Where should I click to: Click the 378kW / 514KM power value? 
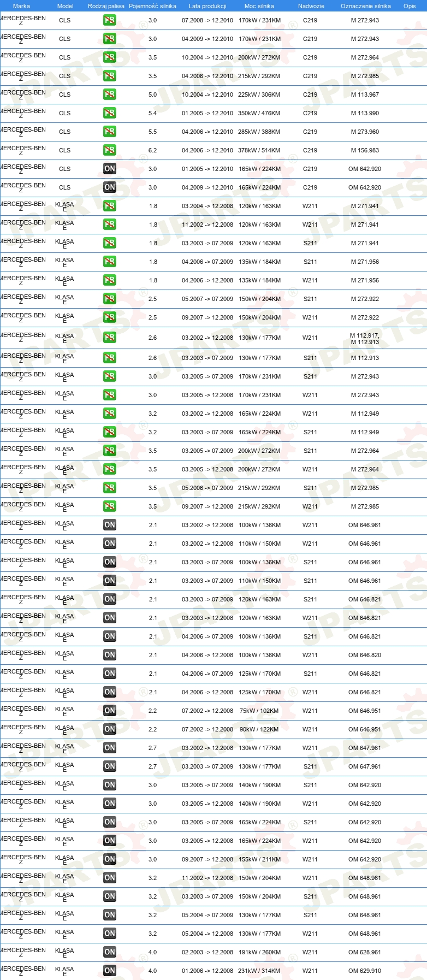(259, 150)
